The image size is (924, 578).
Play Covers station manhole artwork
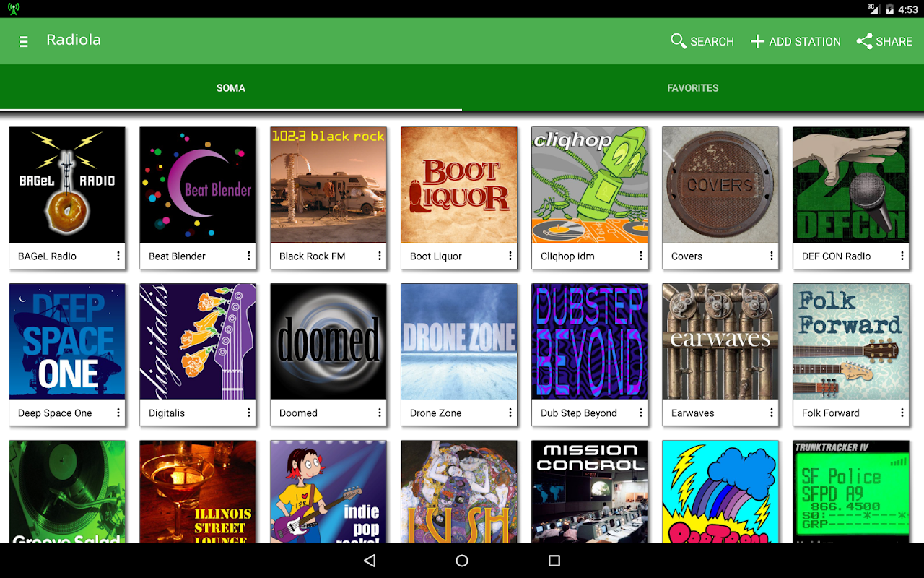coord(720,185)
